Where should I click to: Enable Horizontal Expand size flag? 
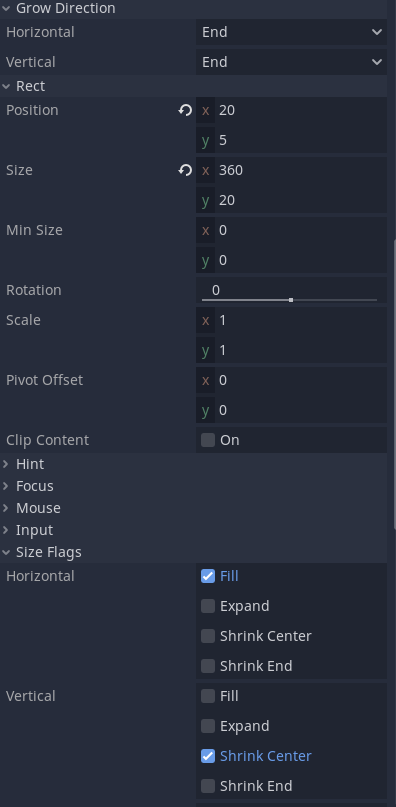point(208,606)
